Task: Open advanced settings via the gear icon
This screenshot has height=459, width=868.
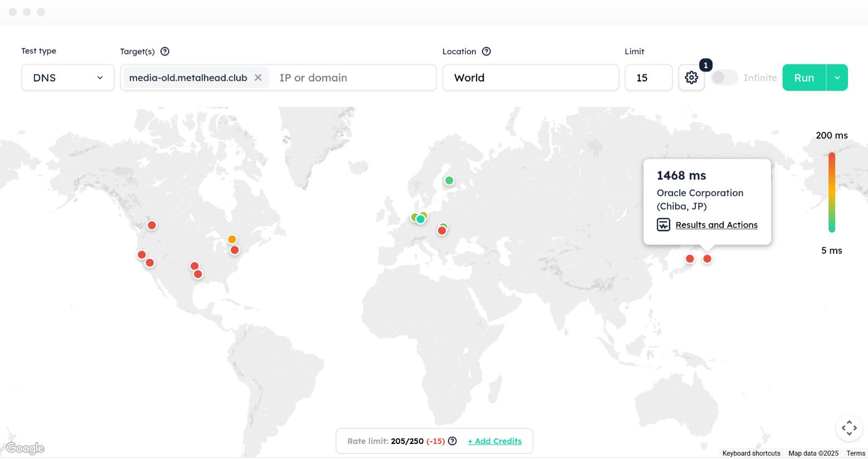Action: (x=691, y=77)
